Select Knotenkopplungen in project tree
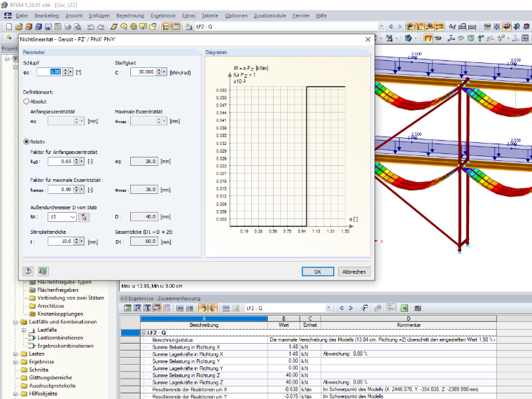 [x=60, y=314]
